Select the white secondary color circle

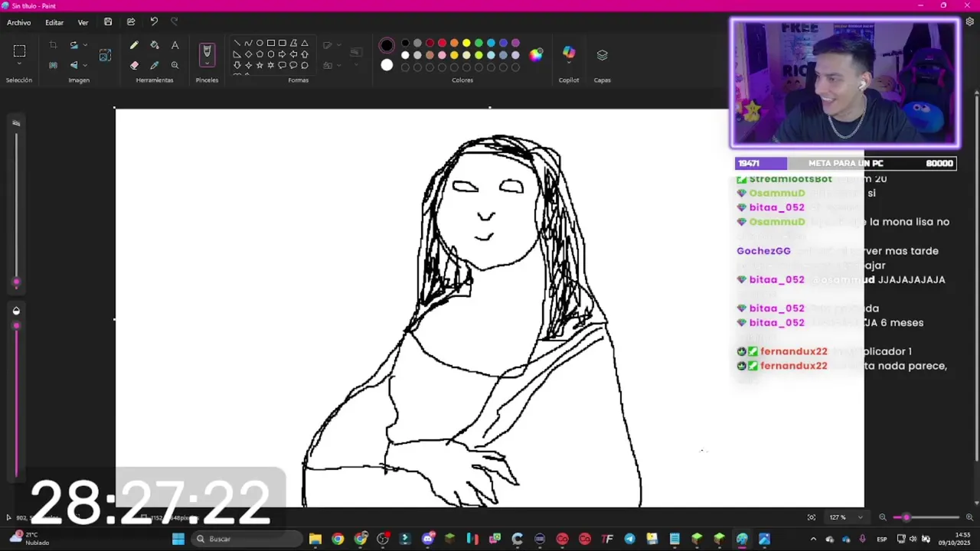387,65
